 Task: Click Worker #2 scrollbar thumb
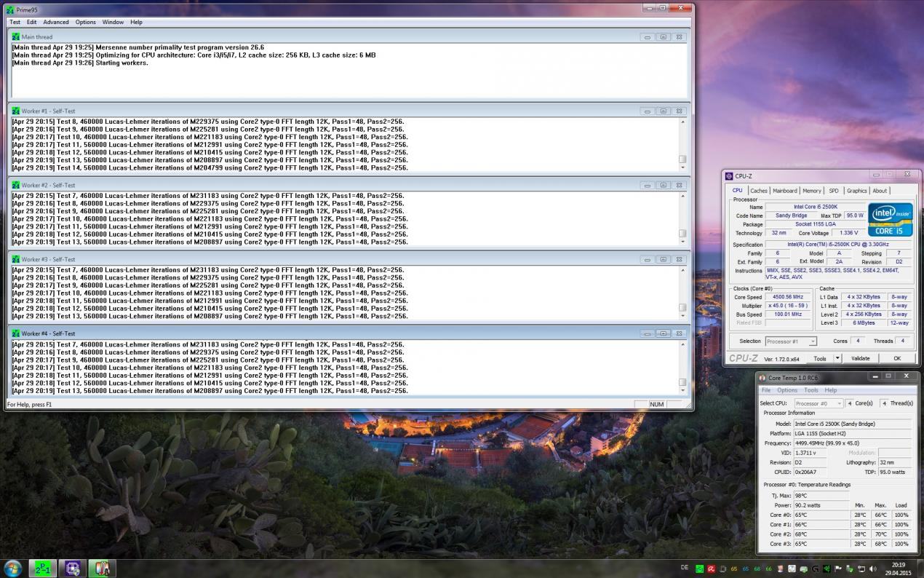682,234
